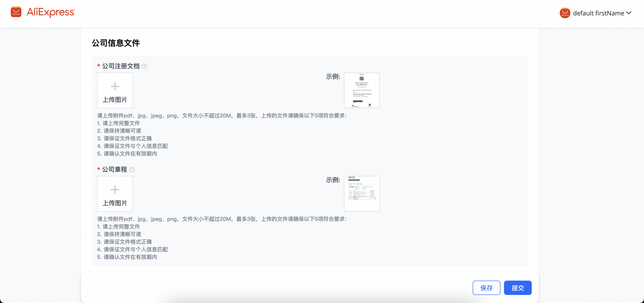Image resolution: width=644 pixels, height=303 pixels.
Task: Click the upload requirements sentence under 公司注册文档
Action: [x=222, y=116]
